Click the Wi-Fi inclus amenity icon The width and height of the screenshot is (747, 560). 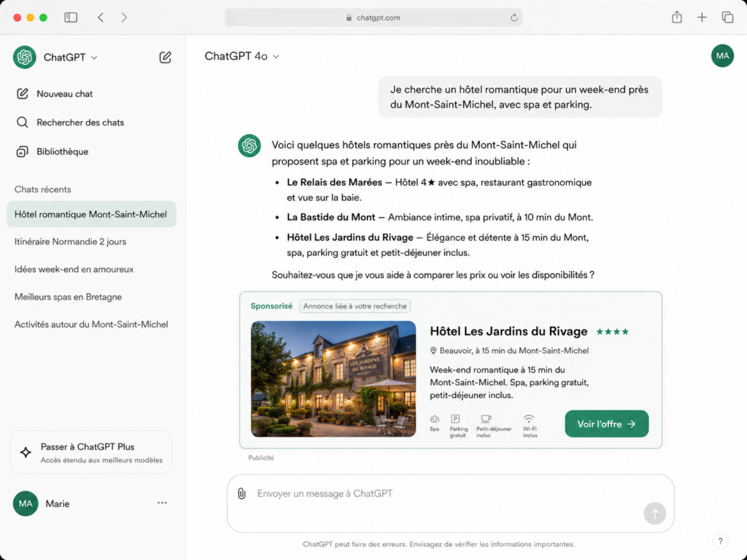pos(529,419)
